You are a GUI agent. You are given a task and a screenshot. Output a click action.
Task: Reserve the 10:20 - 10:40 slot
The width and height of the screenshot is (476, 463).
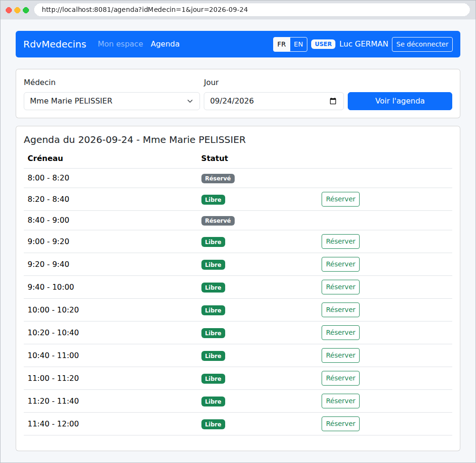(x=341, y=332)
